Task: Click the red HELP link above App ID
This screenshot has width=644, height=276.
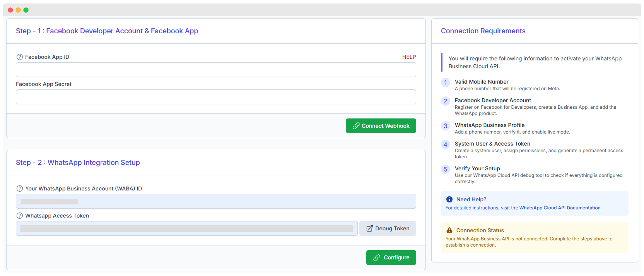Action: [x=409, y=57]
